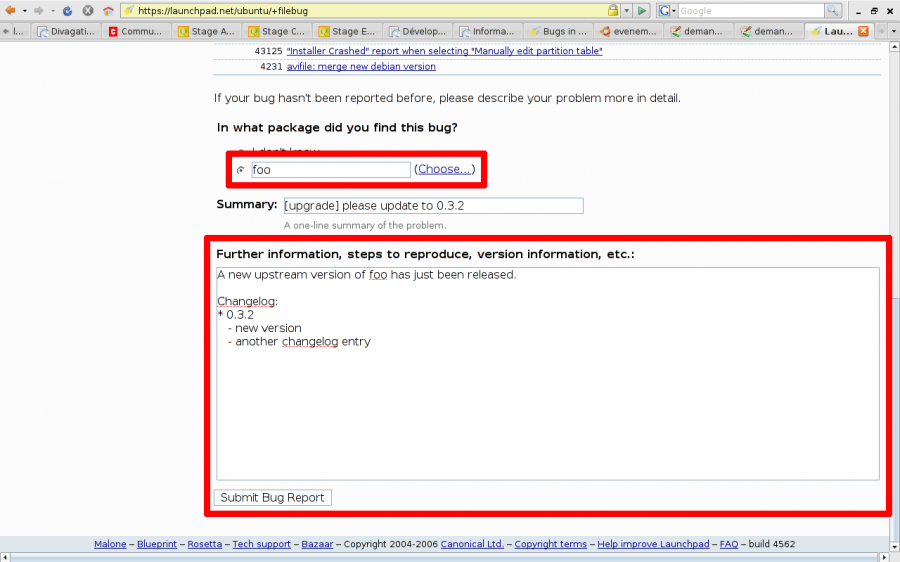Click the horizontal scrollbar left arrow
Viewport: 900px width, 562px height.
(x=5, y=558)
